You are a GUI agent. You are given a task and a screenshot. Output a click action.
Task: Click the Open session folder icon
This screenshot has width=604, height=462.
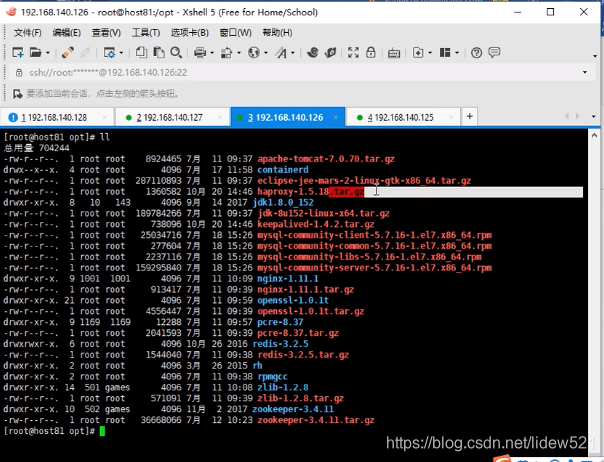coord(35,52)
